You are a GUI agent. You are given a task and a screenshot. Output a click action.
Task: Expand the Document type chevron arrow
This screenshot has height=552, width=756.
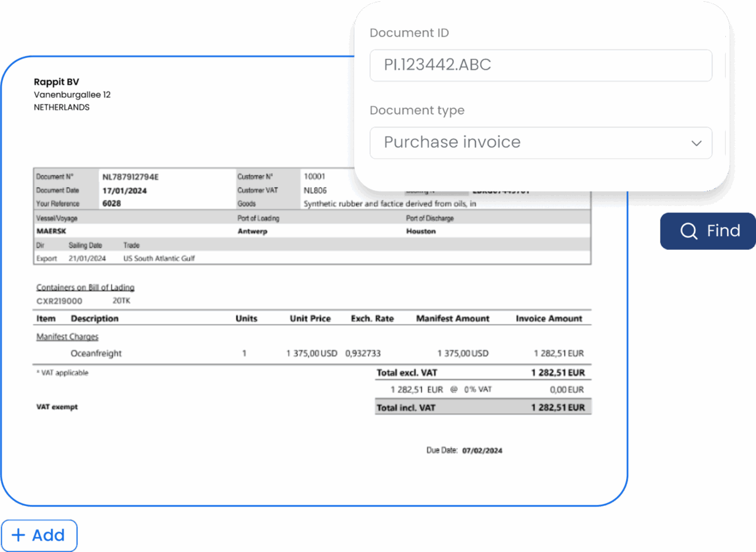[696, 143]
